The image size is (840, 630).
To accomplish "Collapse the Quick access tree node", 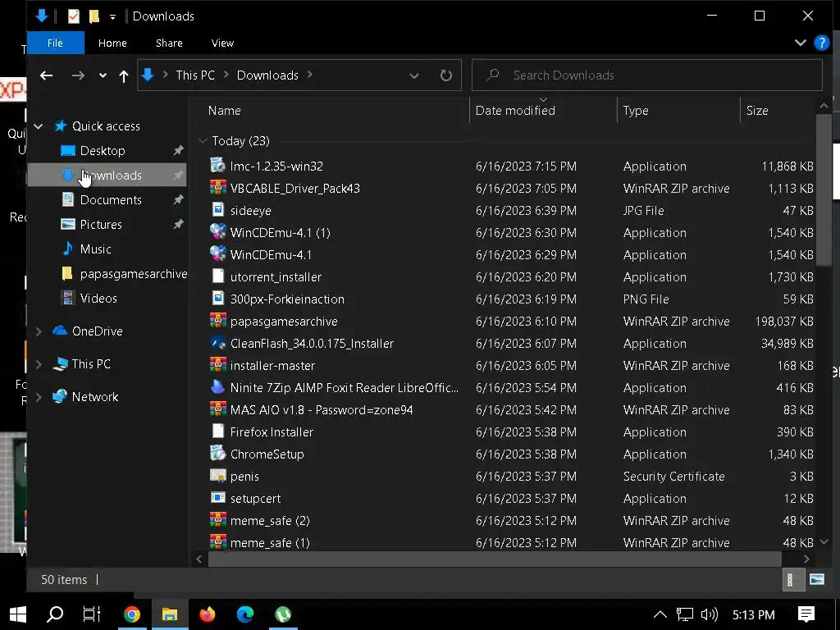I will (39, 126).
